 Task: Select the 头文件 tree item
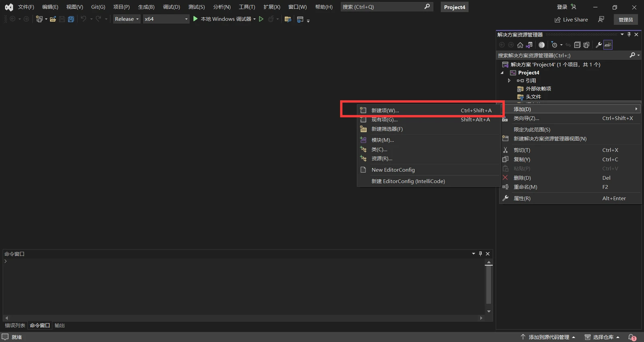[x=533, y=97]
